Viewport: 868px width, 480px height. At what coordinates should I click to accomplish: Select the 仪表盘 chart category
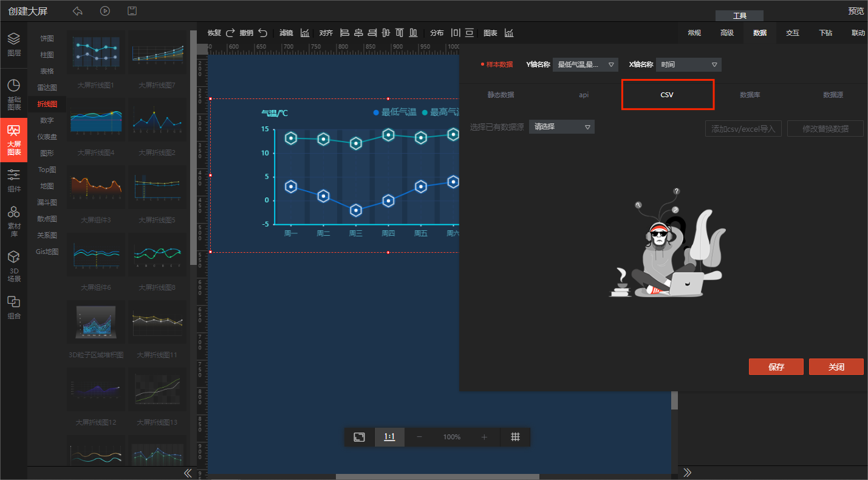[47, 137]
